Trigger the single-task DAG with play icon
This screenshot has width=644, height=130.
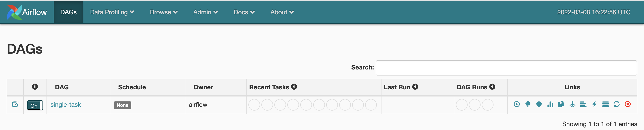(x=517, y=104)
